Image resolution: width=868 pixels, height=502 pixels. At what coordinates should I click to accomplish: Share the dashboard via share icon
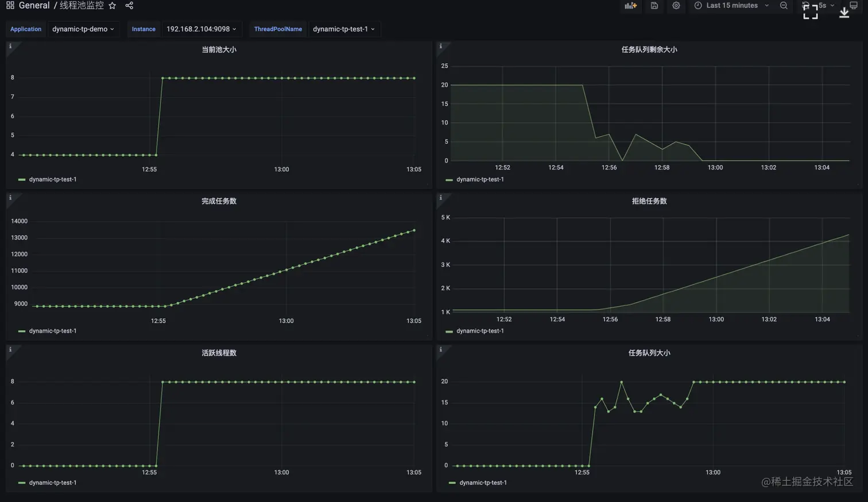pyautogui.click(x=129, y=5)
